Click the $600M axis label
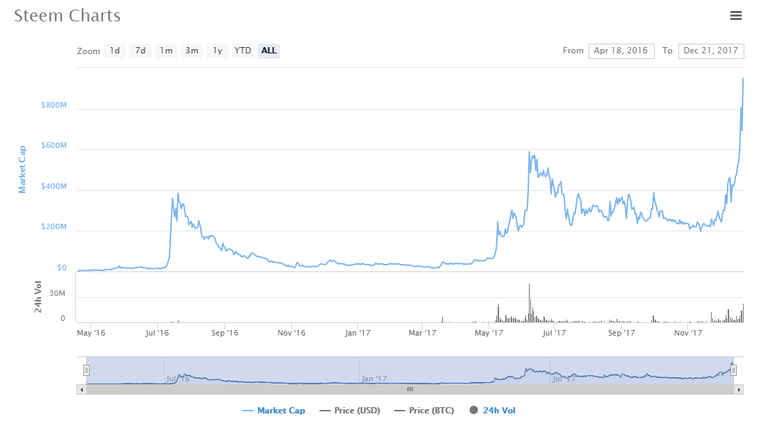The height and width of the screenshot is (423, 768). pyautogui.click(x=54, y=145)
